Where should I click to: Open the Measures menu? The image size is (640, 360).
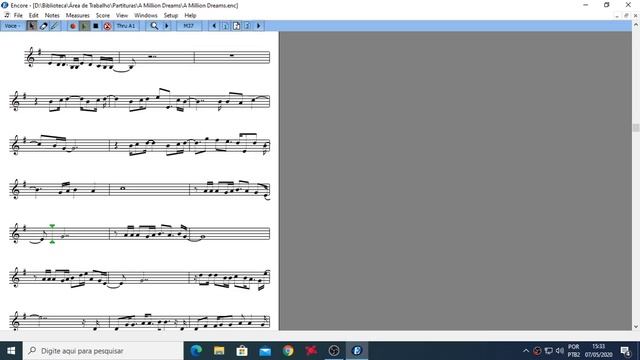click(x=78, y=15)
